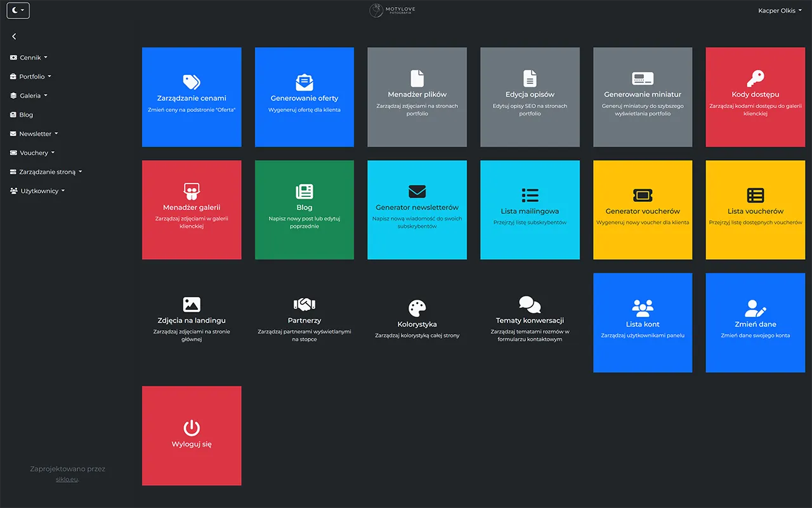This screenshot has width=812, height=508.
Task: Expand the Cennik sidebar menu
Action: tap(30, 57)
